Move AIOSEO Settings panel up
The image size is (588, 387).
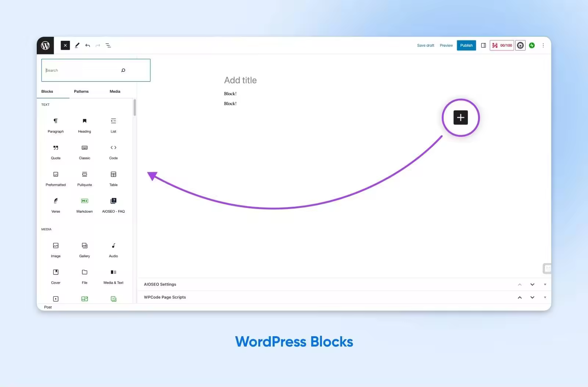tap(520, 284)
